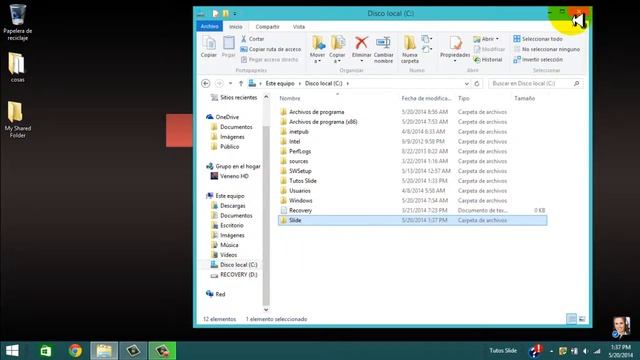Click Pegar acceso directo
Image resolution: width=640 pixels, height=360 pixels.
[269, 60]
